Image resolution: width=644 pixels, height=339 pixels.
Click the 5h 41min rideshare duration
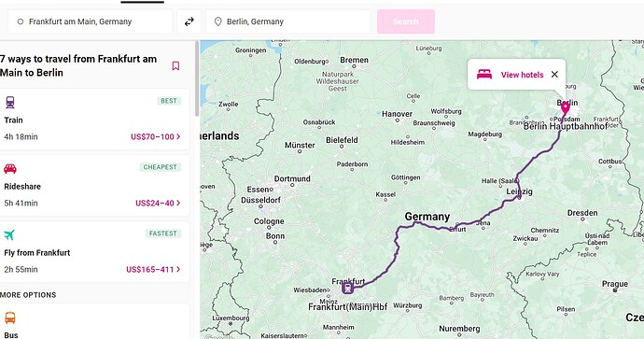pyautogui.click(x=21, y=203)
